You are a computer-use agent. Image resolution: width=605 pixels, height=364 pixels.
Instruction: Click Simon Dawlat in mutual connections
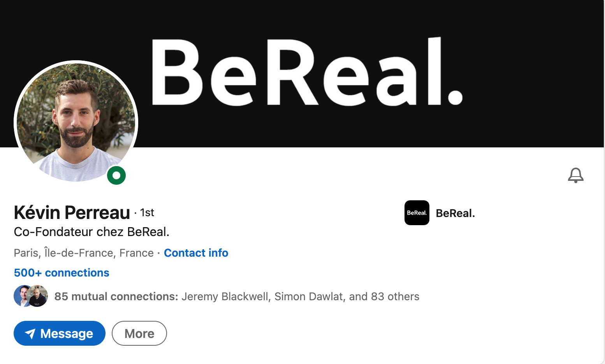coord(309,296)
